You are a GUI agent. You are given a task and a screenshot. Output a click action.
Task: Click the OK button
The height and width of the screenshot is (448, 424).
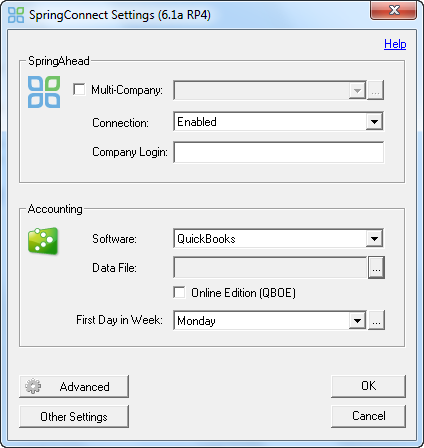pyautogui.click(x=368, y=386)
